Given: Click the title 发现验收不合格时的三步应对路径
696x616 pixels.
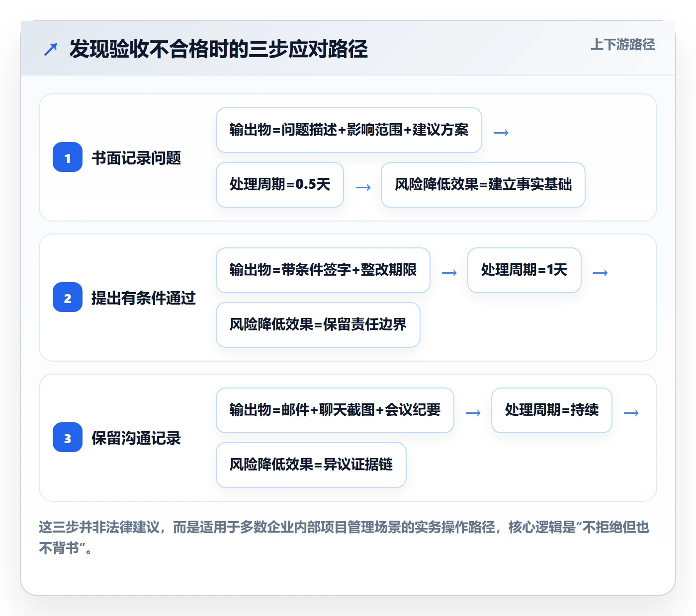Looking at the screenshot, I should coord(219,49).
